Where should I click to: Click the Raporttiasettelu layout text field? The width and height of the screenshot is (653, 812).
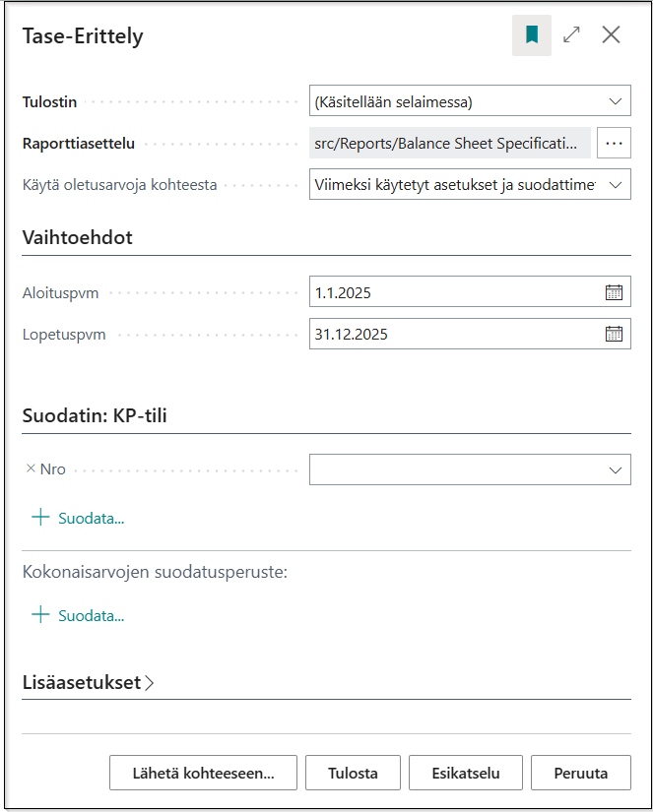(x=450, y=143)
